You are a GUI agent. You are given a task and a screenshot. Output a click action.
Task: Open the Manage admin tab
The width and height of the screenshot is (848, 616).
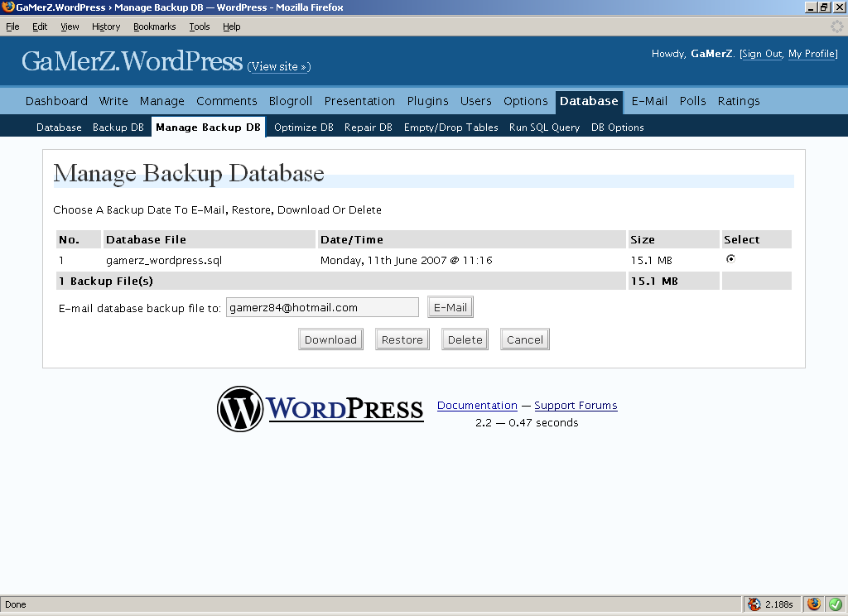click(x=162, y=101)
